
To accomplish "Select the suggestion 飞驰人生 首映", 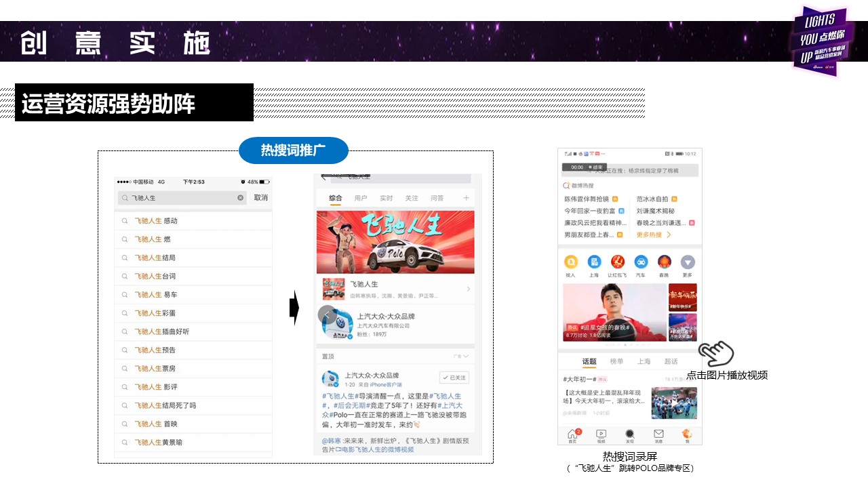I will pyautogui.click(x=193, y=424).
